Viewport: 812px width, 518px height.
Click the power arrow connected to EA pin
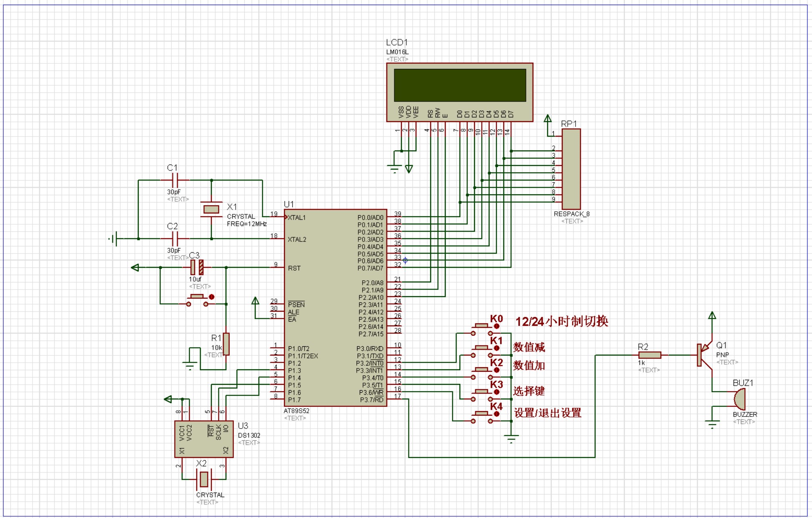255,301
